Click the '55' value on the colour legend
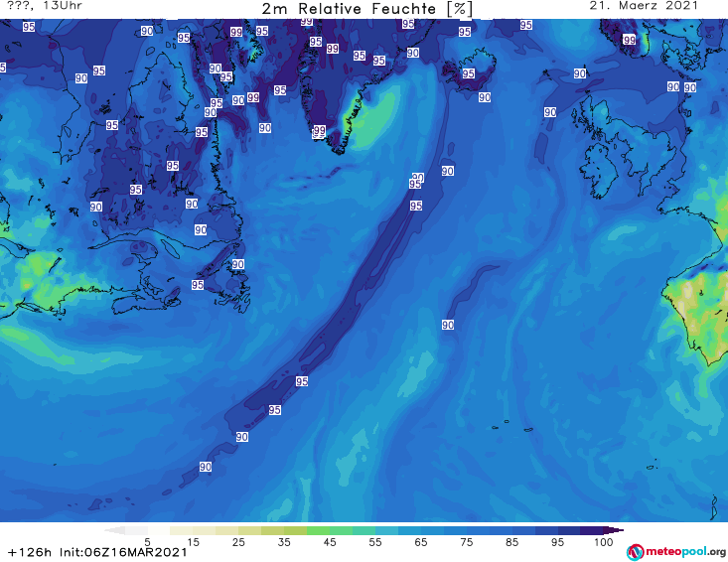Image resolution: width=728 pixels, height=562 pixels. pyautogui.click(x=375, y=542)
